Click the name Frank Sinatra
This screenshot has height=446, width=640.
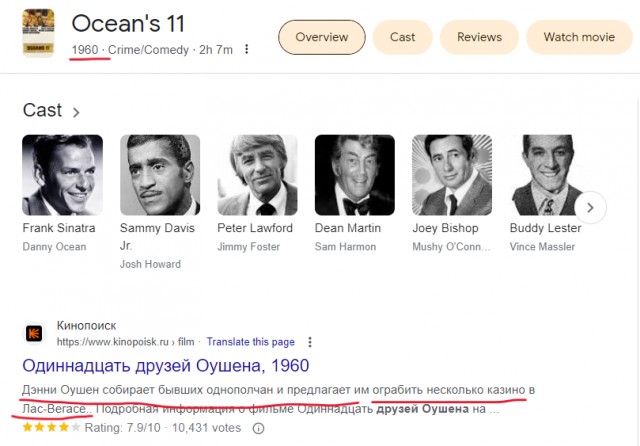tap(59, 228)
